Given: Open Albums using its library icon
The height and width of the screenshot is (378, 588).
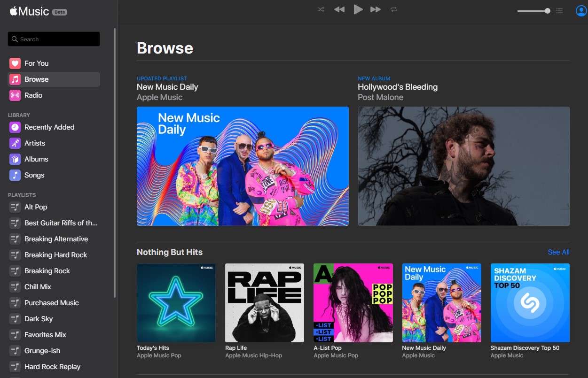Looking at the screenshot, I should pos(15,159).
